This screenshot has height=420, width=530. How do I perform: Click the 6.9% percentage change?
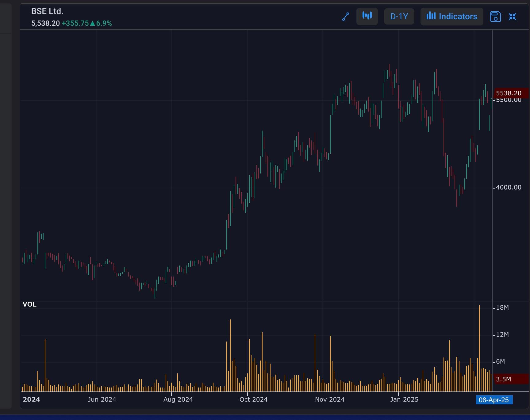point(104,23)
